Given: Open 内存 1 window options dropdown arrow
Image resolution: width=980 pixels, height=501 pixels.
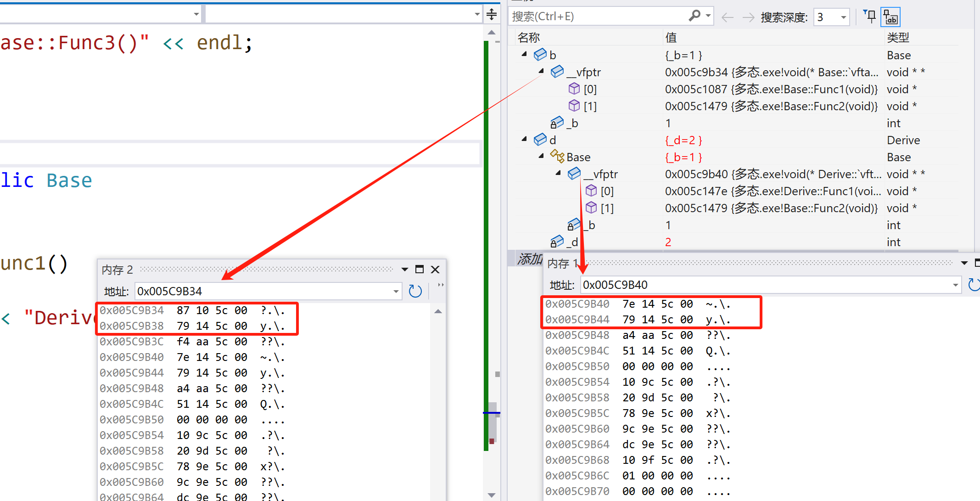Looking at the screenshot, I should point(964,263).
